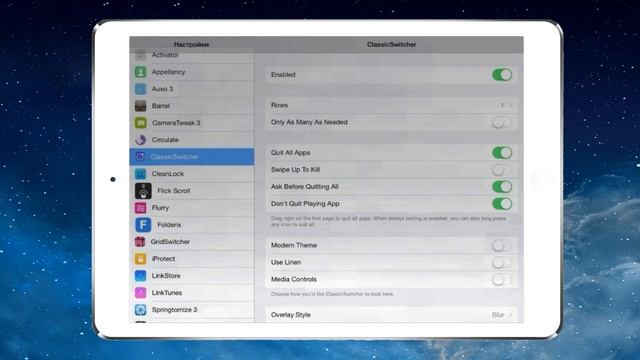Turn off the Enabled switch
This screenshot has width=640, height=360.
tap(502, 75)
